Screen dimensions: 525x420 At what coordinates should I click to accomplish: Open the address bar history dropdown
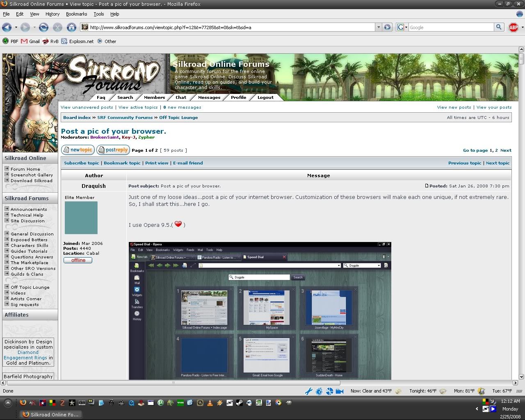[378, 27]
